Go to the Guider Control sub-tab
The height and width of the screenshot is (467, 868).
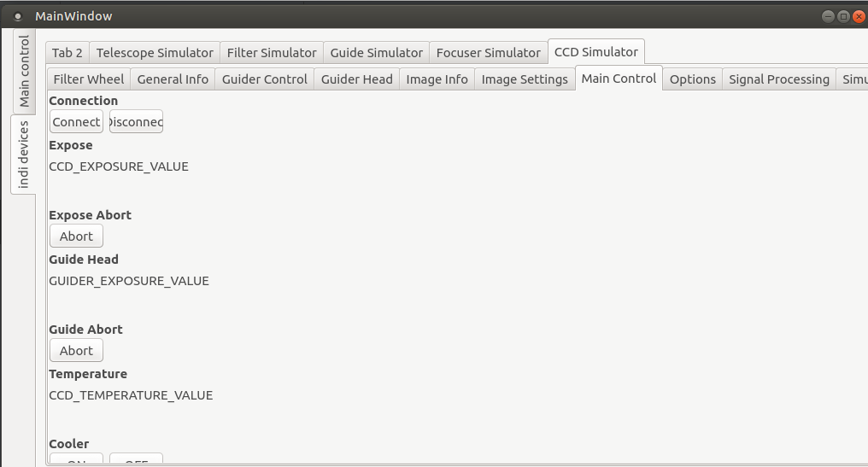264,79
